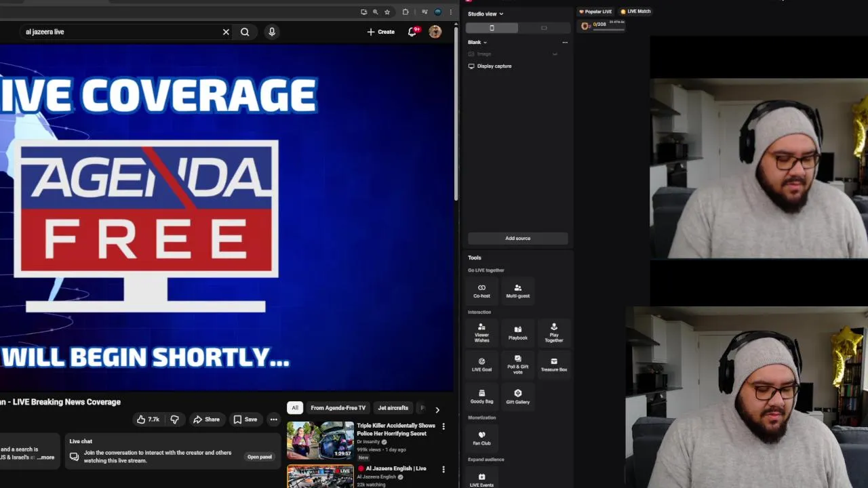The width and height of the screenshot is (868, 488).
Task: Open Chrome media control icon
Action: (x=425, y=12)
